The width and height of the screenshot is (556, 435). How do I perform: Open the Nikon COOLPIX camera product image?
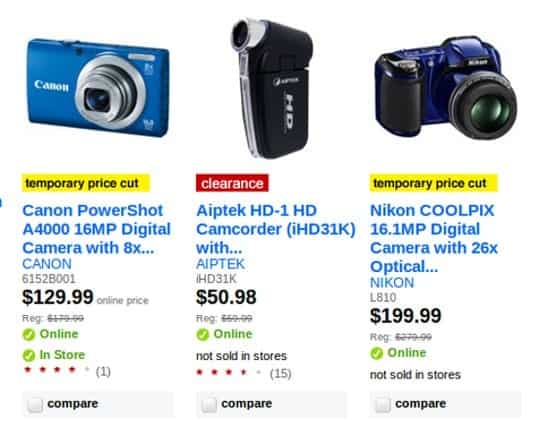[446, 88]
